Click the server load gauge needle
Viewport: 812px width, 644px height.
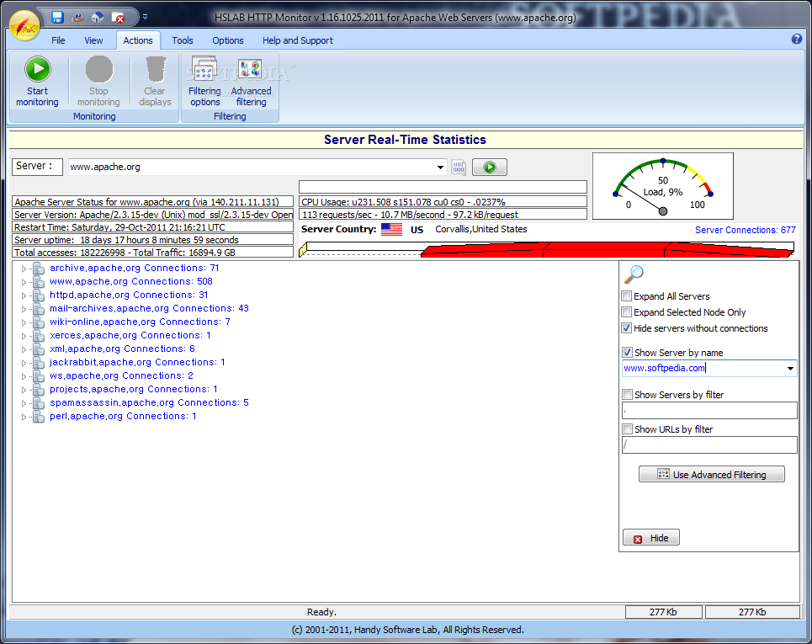[x=643, y=198]
